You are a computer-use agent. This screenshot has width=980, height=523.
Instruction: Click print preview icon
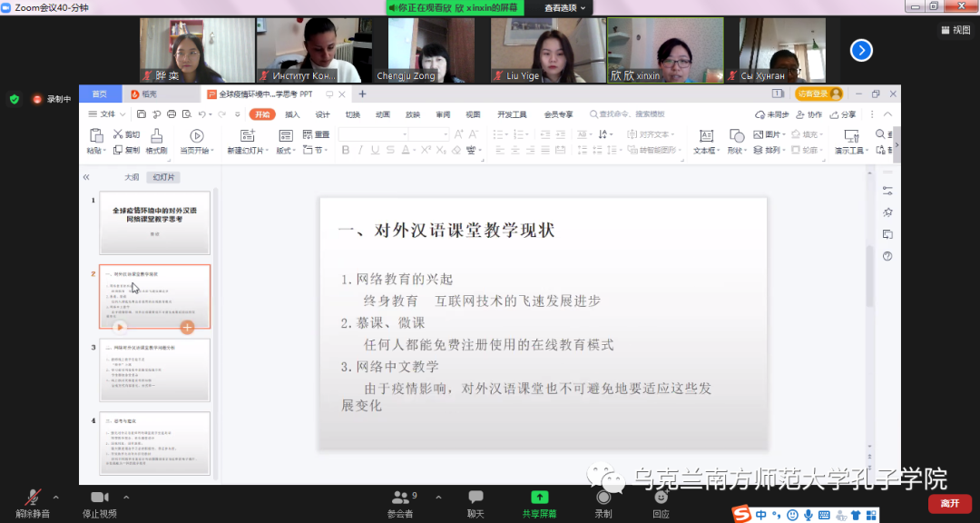(x=186, y=114)
